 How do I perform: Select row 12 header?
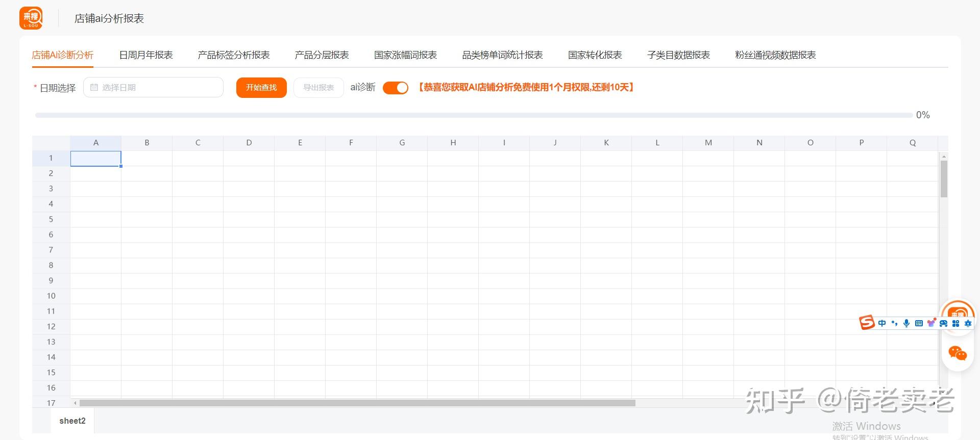pyautogui.click(x=51, y=327)
